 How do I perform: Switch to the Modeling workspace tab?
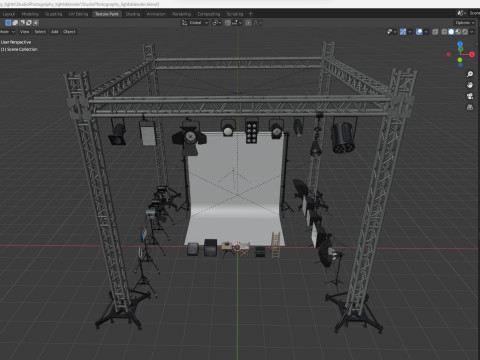point(30,14)
